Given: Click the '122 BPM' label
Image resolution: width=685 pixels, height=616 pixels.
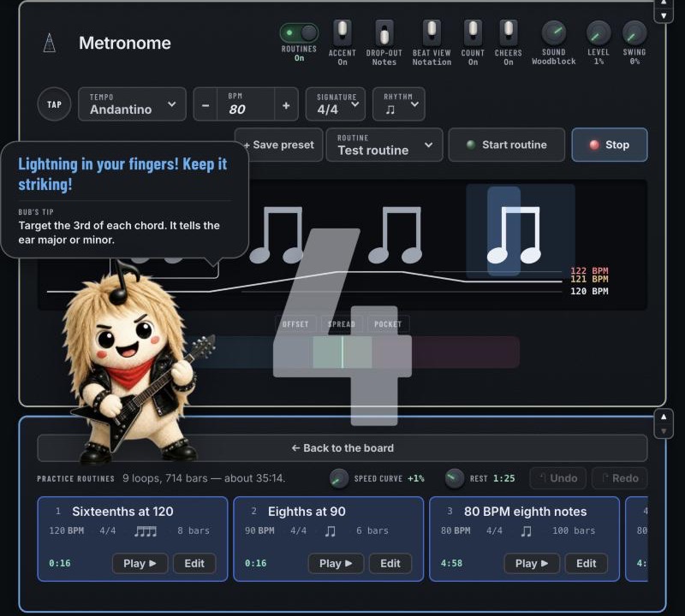Looking at the screenshot, I should [589, 270].
